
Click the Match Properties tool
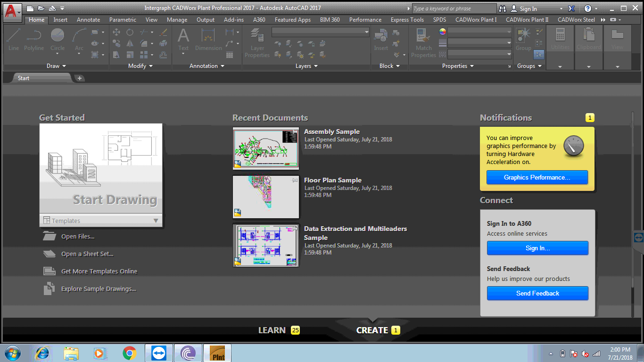point(424,43)
